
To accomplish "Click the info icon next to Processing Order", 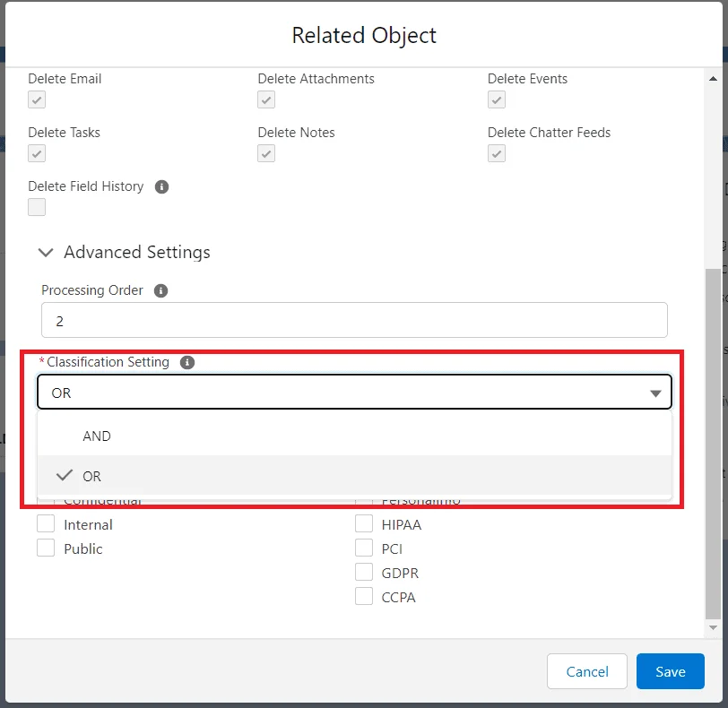I will click(162, 289).
